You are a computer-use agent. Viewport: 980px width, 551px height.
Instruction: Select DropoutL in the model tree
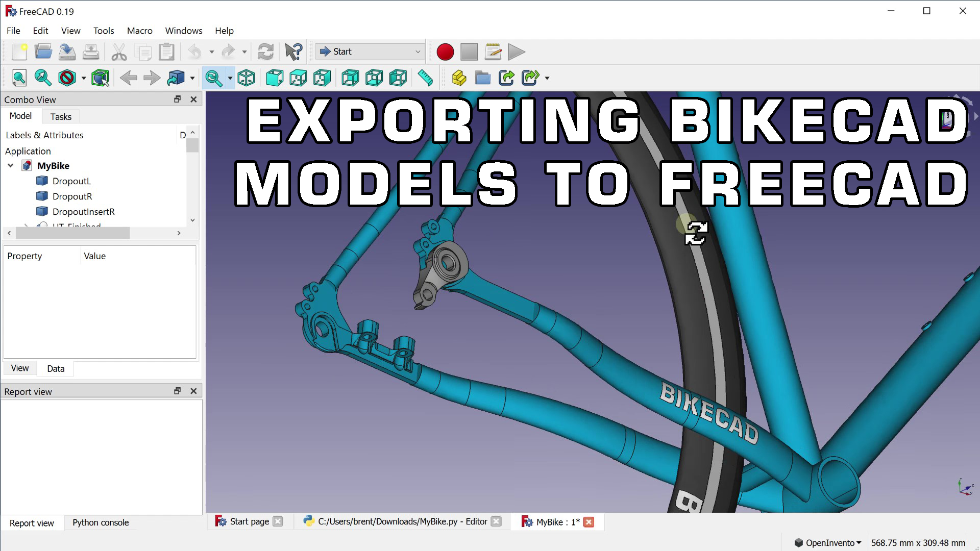pyautogui.click(x=71, y=181)
